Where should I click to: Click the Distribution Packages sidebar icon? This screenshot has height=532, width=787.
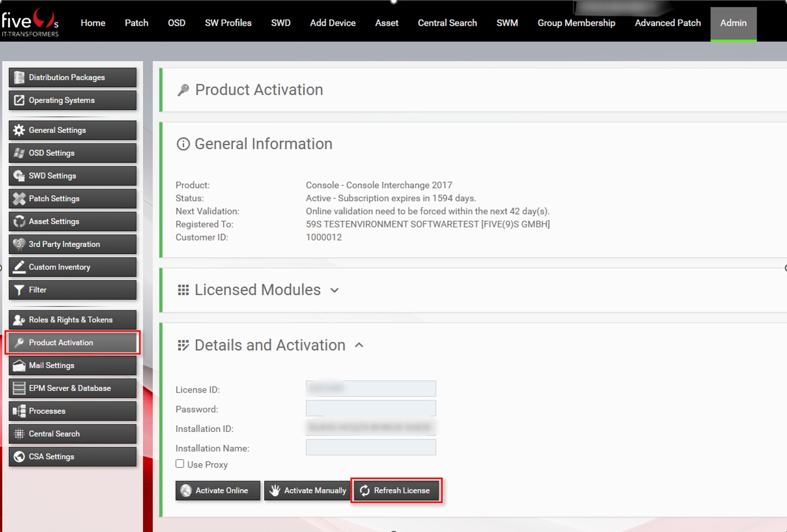tap(19, 77)
